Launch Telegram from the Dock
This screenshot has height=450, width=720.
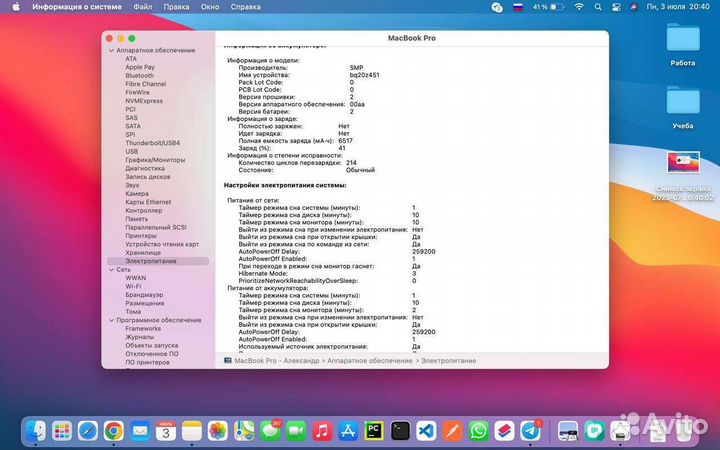click(531, 431)
